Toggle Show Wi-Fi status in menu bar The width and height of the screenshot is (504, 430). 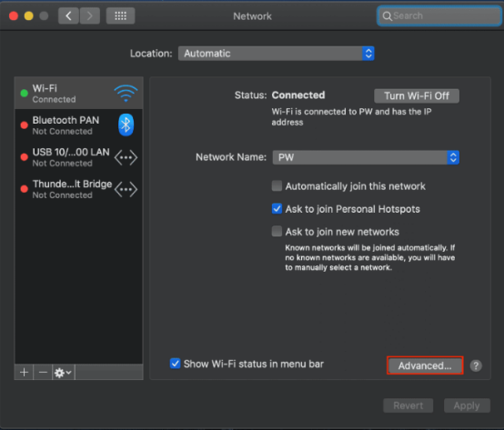click(x=175, y=364)
